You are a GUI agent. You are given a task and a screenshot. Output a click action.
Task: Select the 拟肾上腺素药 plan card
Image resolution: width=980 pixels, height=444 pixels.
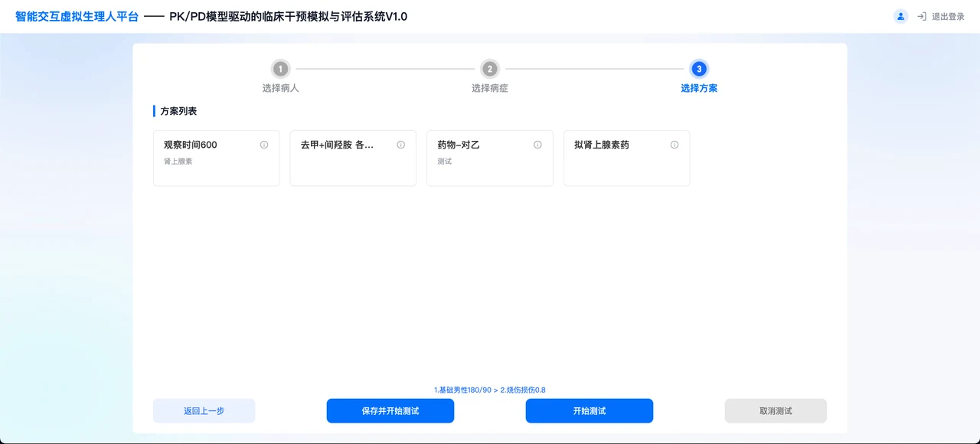coord(626,158)
